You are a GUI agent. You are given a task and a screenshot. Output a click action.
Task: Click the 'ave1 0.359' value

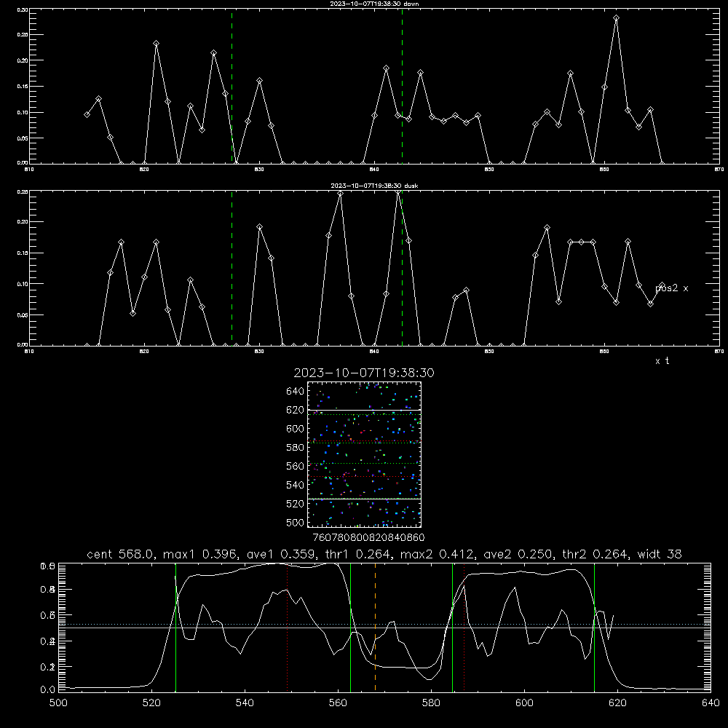[281, 554]
